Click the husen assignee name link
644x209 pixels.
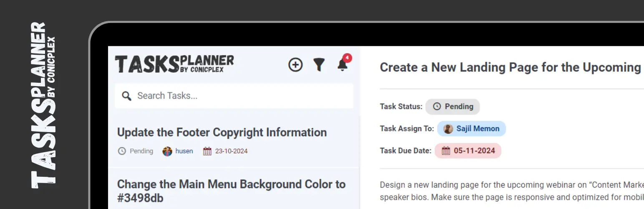tap(184, 151)
